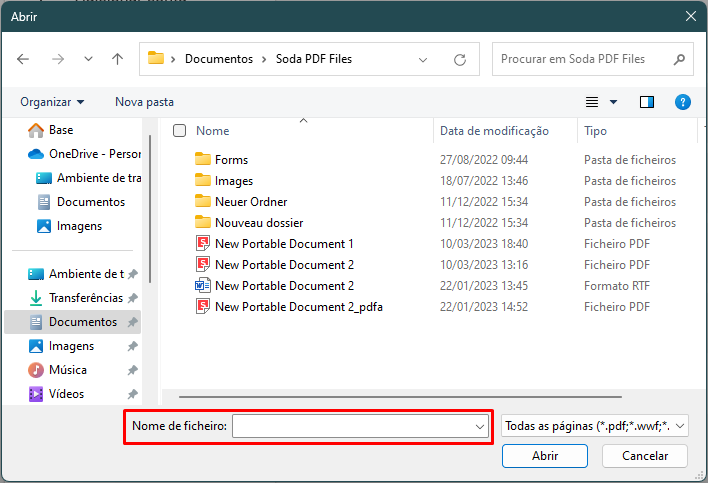
Task: Open recent locations chevron next to forward arrow
Action: 88,59
